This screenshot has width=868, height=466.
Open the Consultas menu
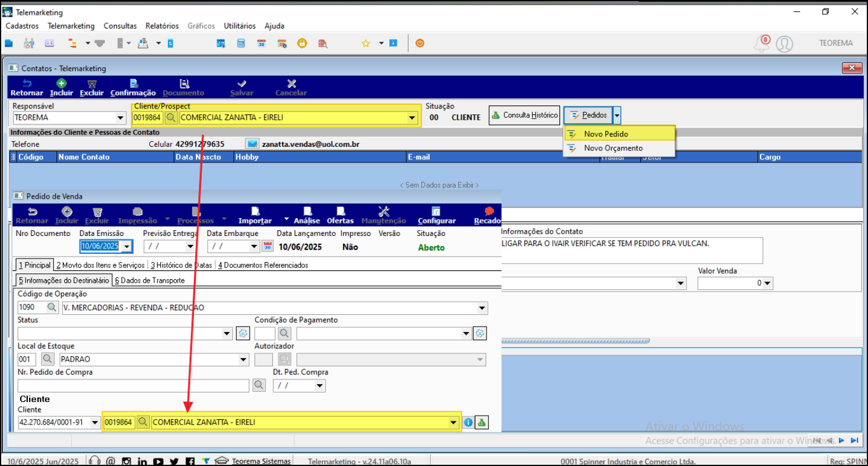(120, 26)
